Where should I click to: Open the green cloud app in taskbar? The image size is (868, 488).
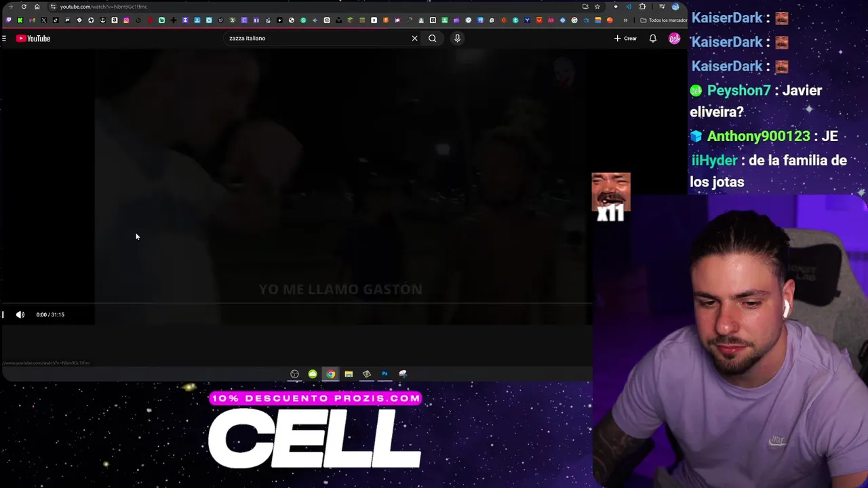tap(313, 374)
